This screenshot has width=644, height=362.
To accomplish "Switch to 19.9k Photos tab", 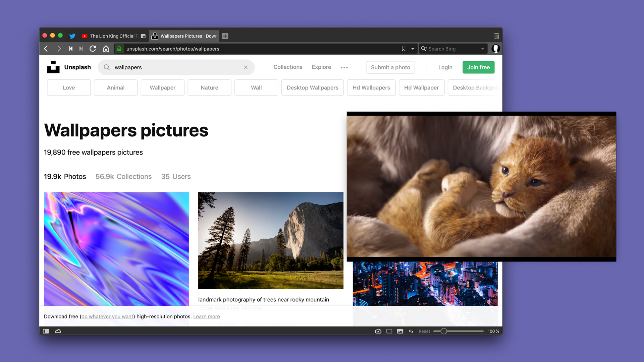I will click(x=65, y=176).
